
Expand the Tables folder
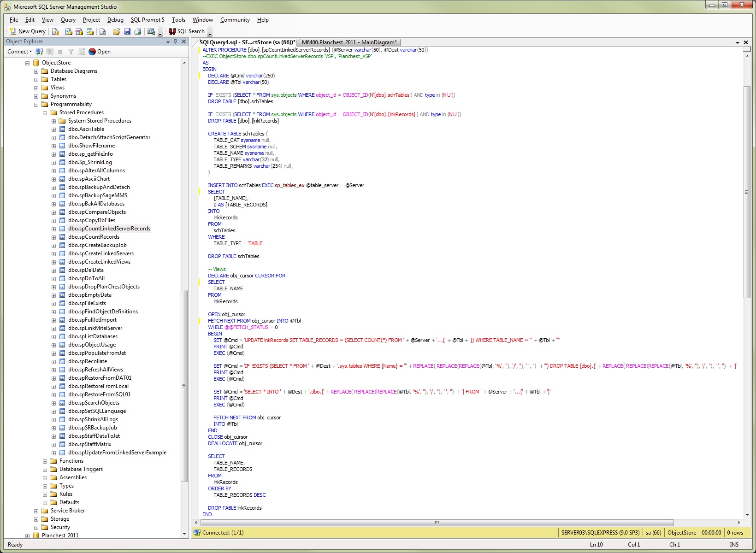(x=36, y=80)
